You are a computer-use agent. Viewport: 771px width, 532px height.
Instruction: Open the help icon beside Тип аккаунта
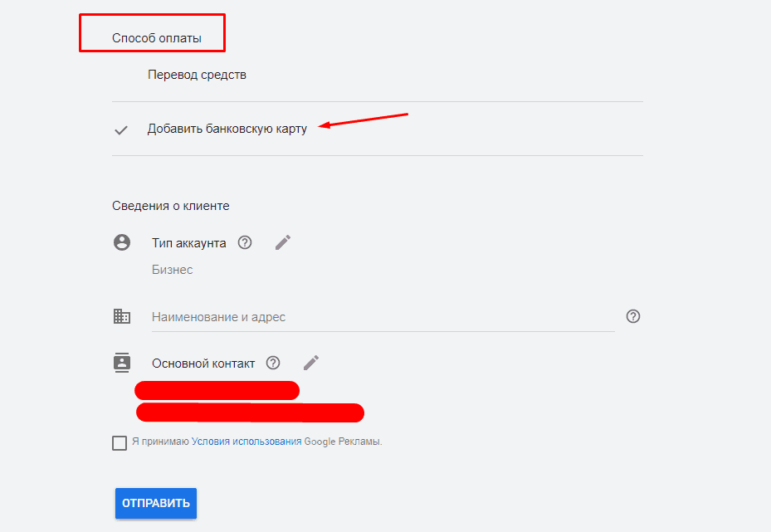click(x=243, y=242)
